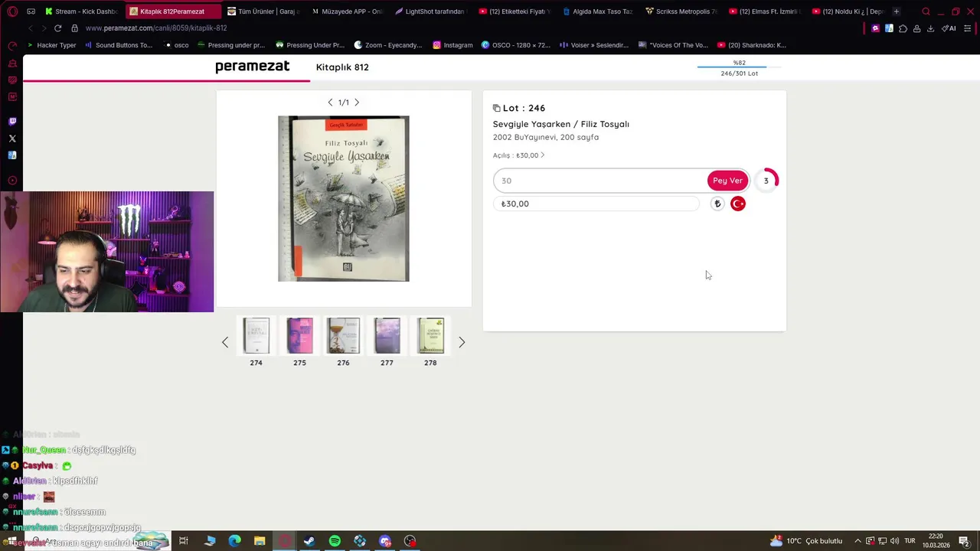Click the volume speaker tray icon
Screen dimensions: 980x551
894,541
